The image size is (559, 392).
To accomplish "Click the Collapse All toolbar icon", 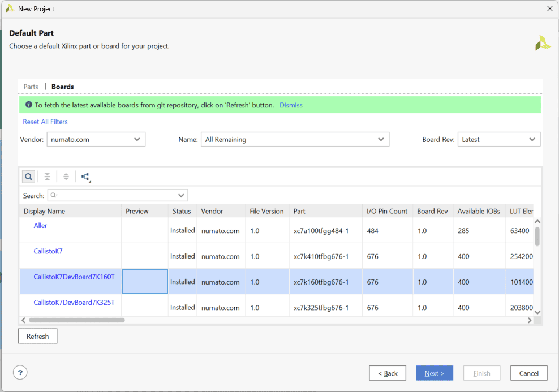I will (48, 176).
